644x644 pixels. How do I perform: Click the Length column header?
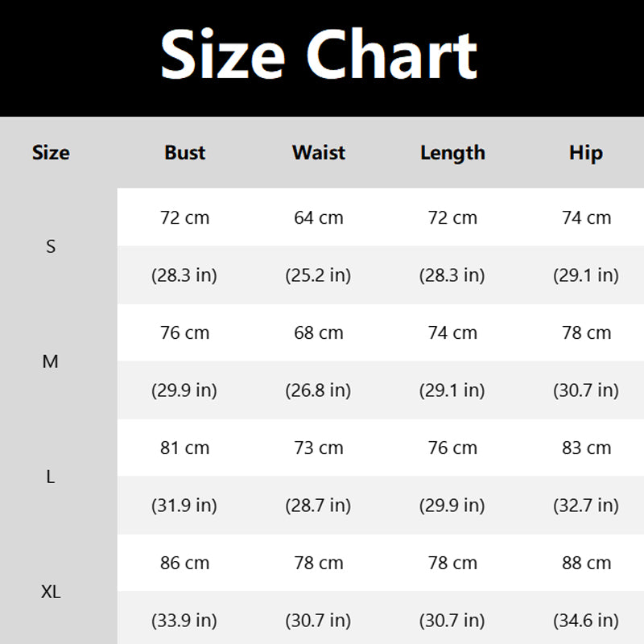[x=452, y=153]
